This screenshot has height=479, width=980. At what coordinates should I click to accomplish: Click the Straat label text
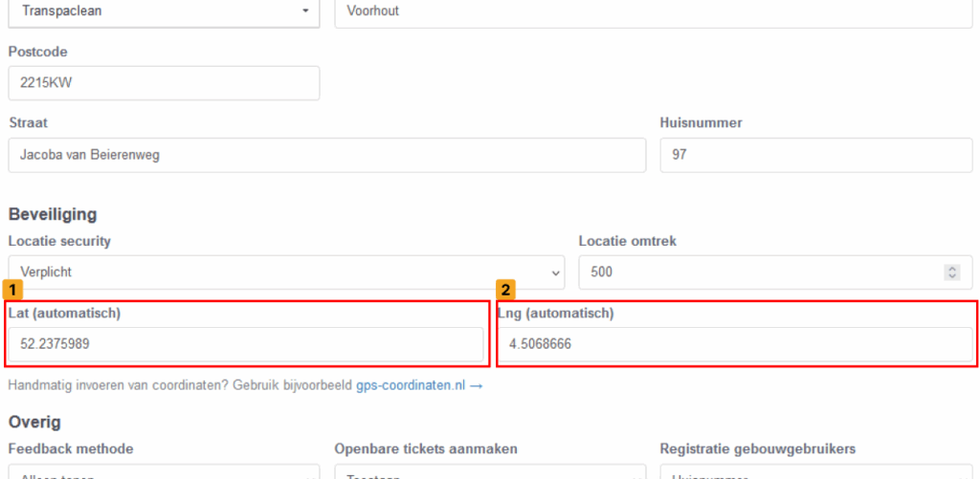[28, 123]
